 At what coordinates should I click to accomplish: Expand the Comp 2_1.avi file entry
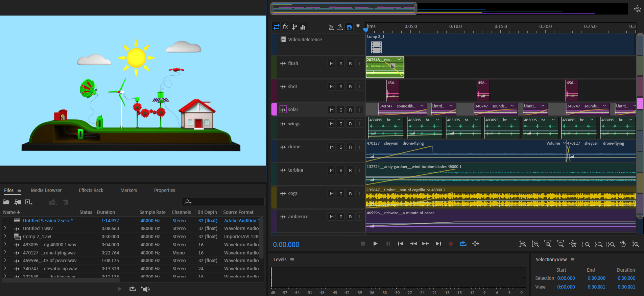(x=5, y=237)
